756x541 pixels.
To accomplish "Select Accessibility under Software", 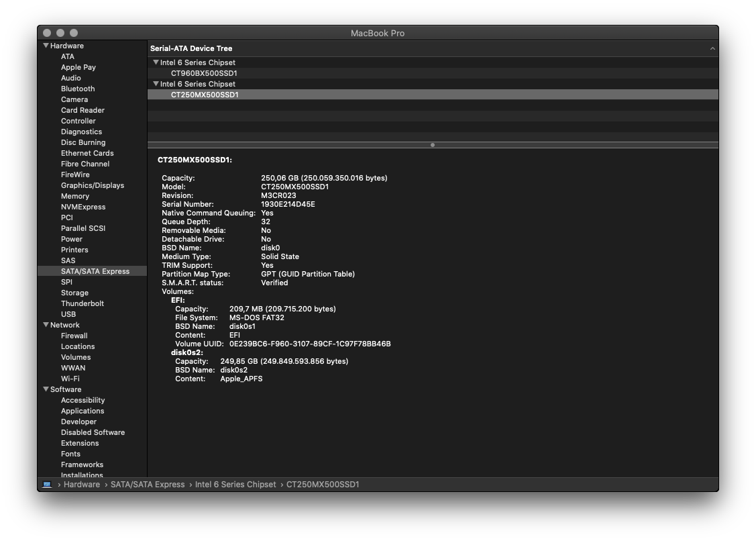I will [83, 400].
